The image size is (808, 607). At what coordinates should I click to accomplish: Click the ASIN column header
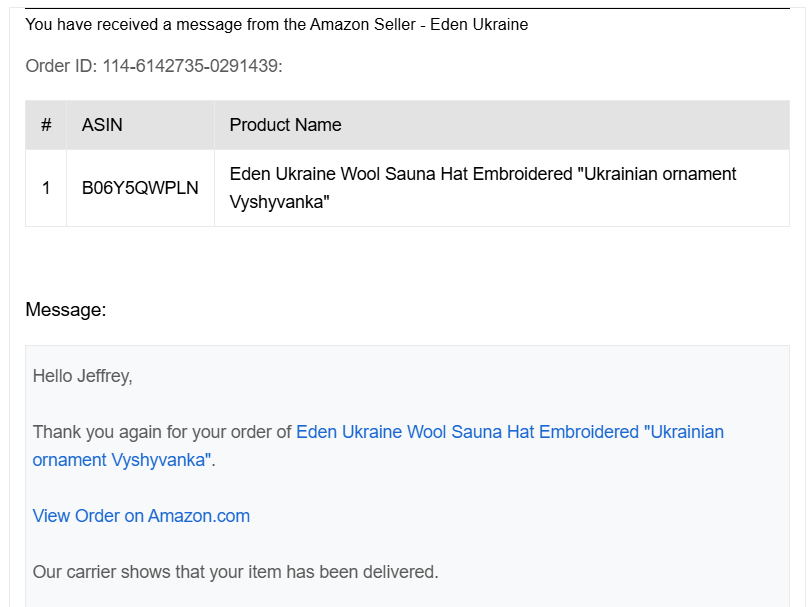pos(102,125)
